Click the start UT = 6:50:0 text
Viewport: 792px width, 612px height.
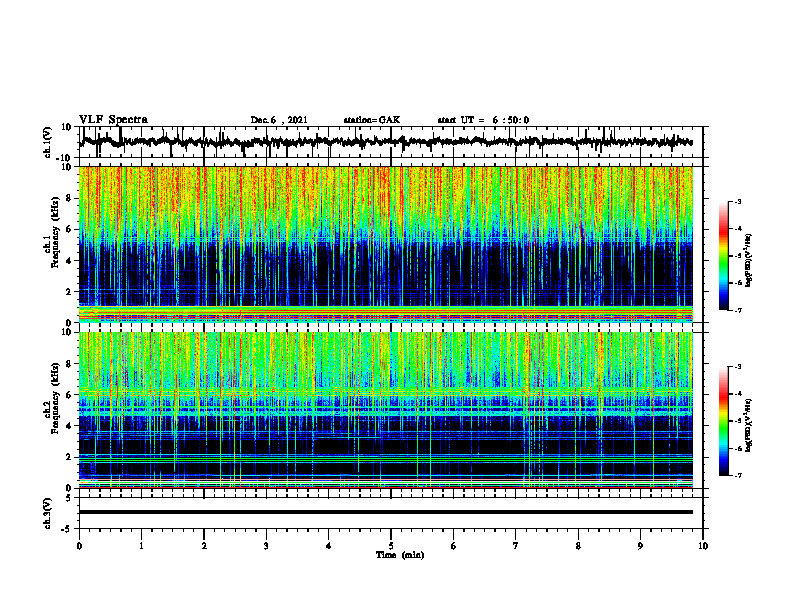pos(483,120)
